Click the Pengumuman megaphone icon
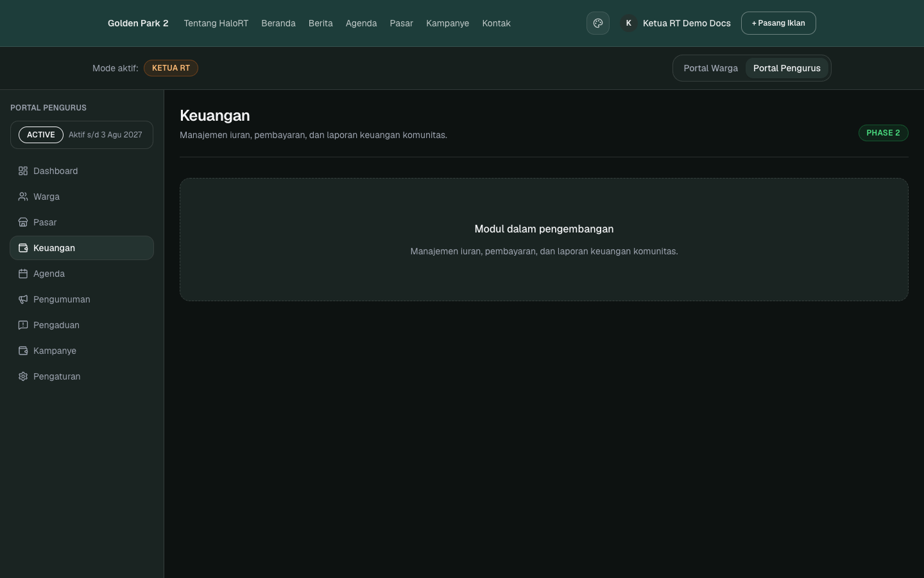The image size is (924, 578). pyautogui.click(x=23, y=299)
